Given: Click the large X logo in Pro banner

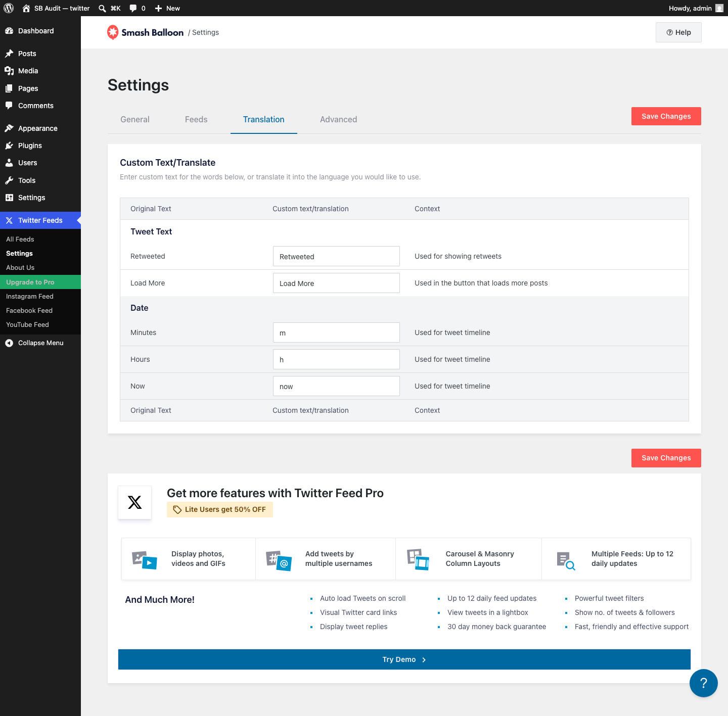Looking at the screenshot, I should pyautogui.click(x=135, y=502).
